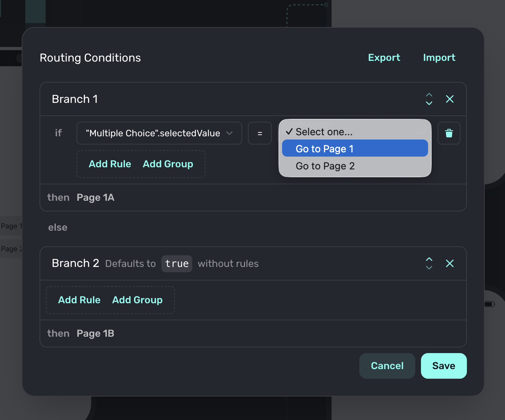Click the up arrow on Branch 2
This screenshot has height=420, width=505.
[x=429, y=259]
